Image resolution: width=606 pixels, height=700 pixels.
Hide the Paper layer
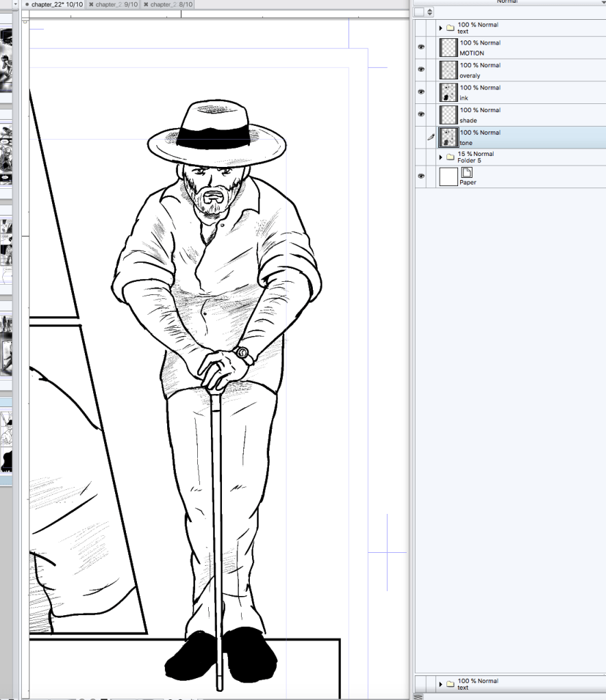coord(421,177)
